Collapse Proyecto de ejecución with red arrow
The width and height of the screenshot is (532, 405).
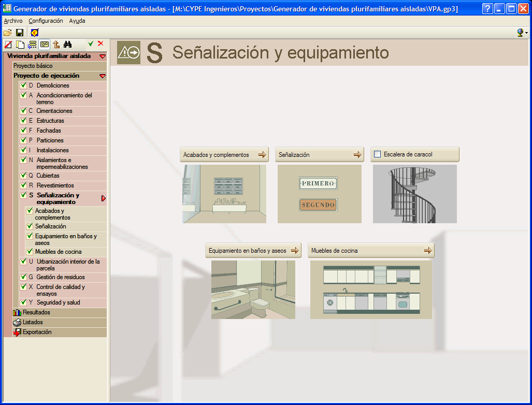click(103, 76)
